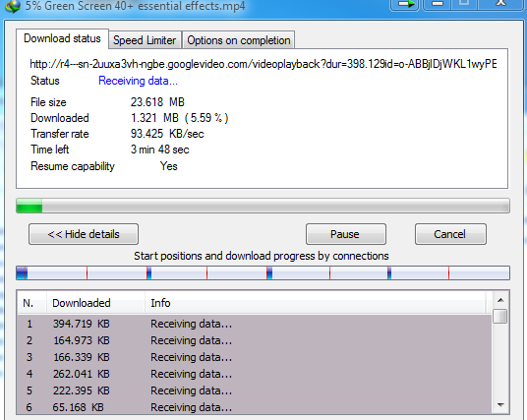Select connection row 6 with 65.168 KB

(255, 407)
